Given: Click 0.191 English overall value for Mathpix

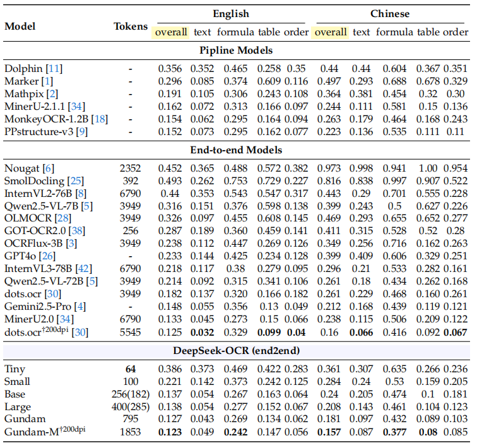Looking at the screenshot, I should (x=170, y=94).
